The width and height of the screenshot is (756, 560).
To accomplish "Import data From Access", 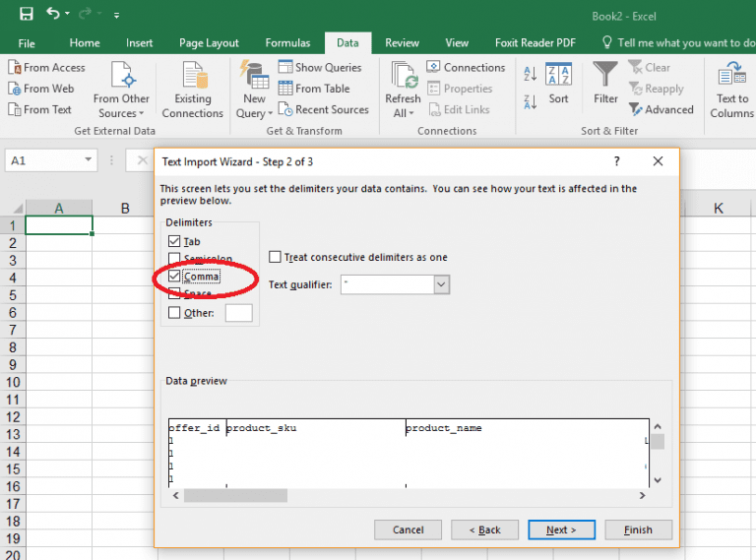I will click(47, 68).
